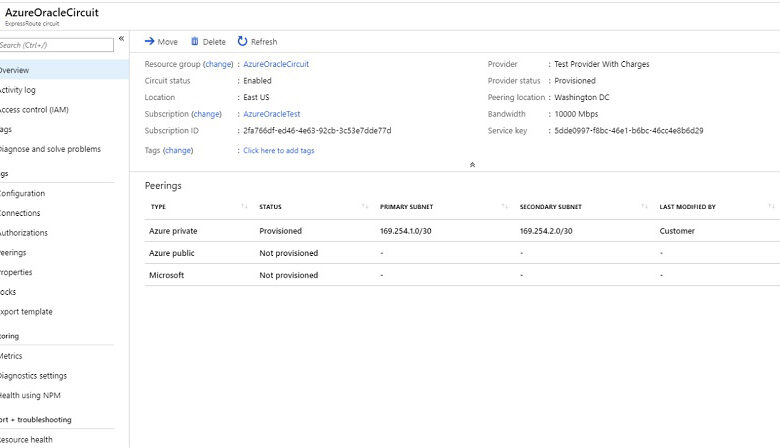Sort by Primary Subnet column arrows

(504, 206)
